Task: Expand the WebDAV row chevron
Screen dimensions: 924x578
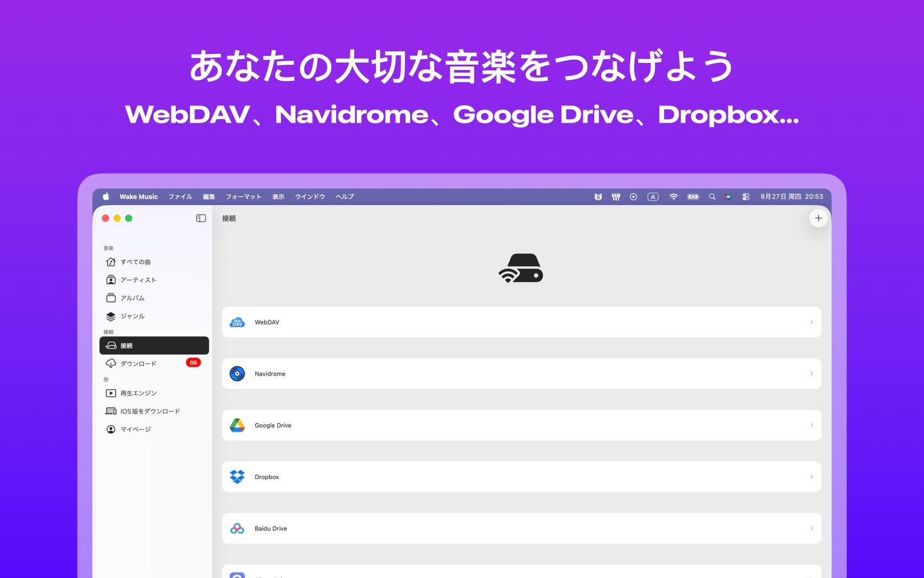Action: 811,322
